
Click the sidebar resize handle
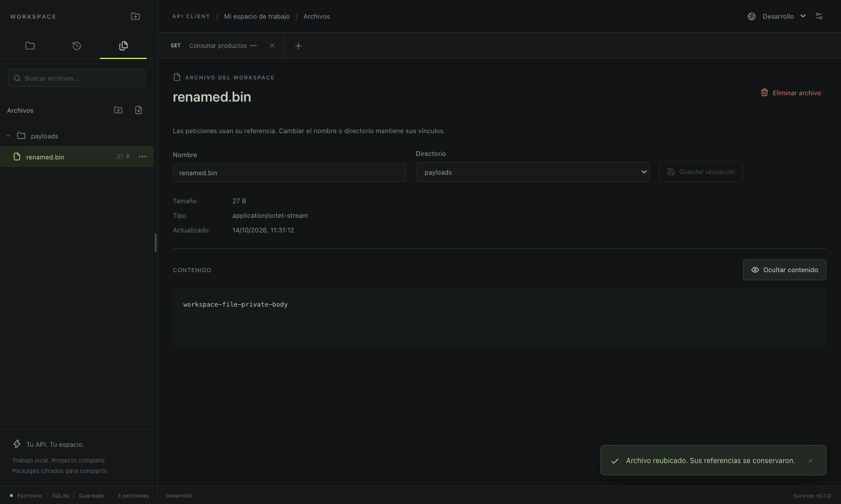click(155, 243)
